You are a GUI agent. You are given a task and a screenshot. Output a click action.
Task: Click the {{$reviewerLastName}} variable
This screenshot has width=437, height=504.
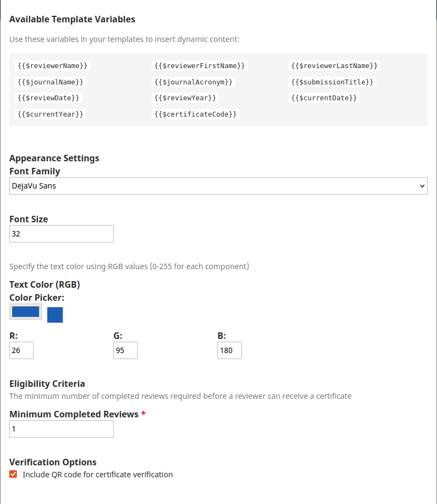335,66
